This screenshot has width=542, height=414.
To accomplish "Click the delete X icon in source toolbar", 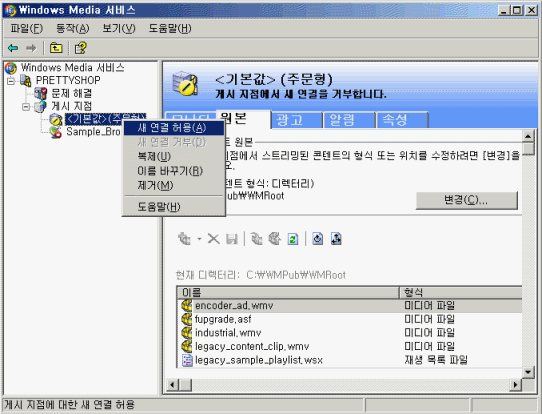I will click(x=214, y=239).
